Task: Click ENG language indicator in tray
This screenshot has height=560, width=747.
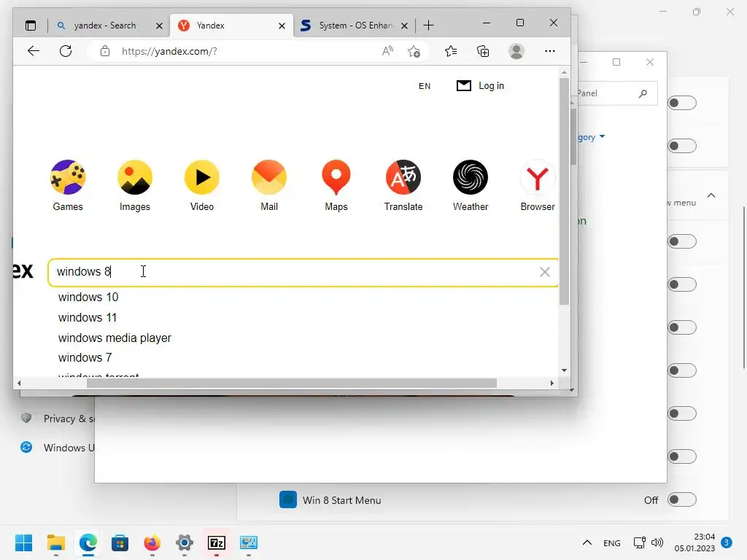Action: tap(612, 542)
